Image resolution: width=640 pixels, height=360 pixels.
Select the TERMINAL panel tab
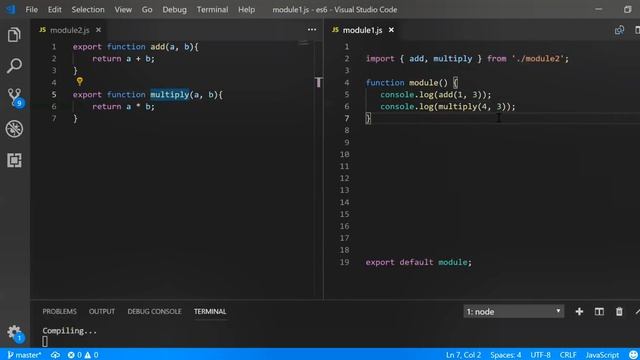click(210, 311)
